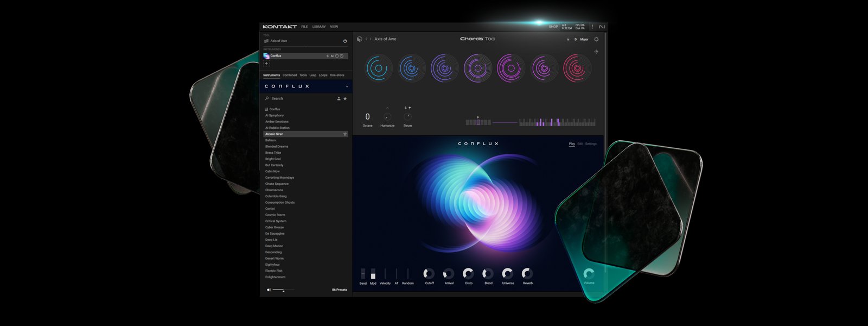
Task: Click the Native Instruments logo icon
Action: click(x=602, y=27)
